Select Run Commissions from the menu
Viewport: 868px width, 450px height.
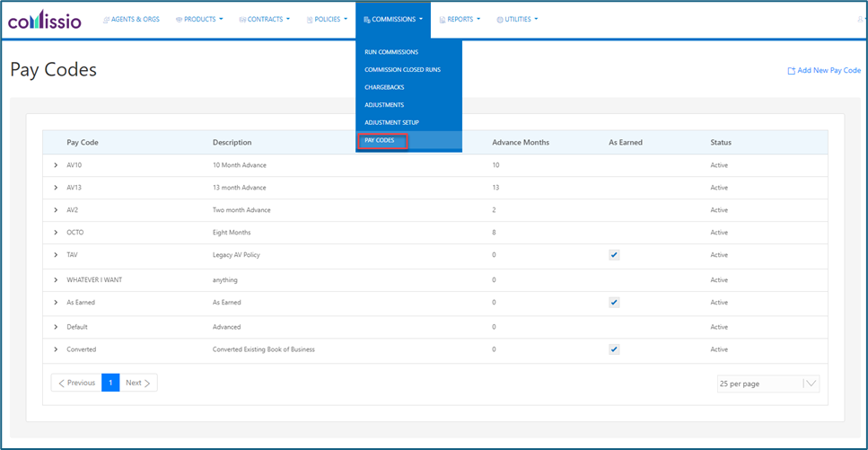[x=391, y=52]
